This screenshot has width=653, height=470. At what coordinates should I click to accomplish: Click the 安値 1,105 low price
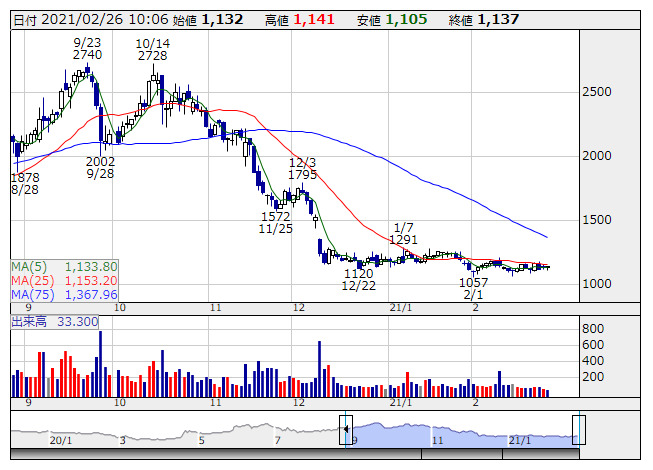tap(392, 20)
